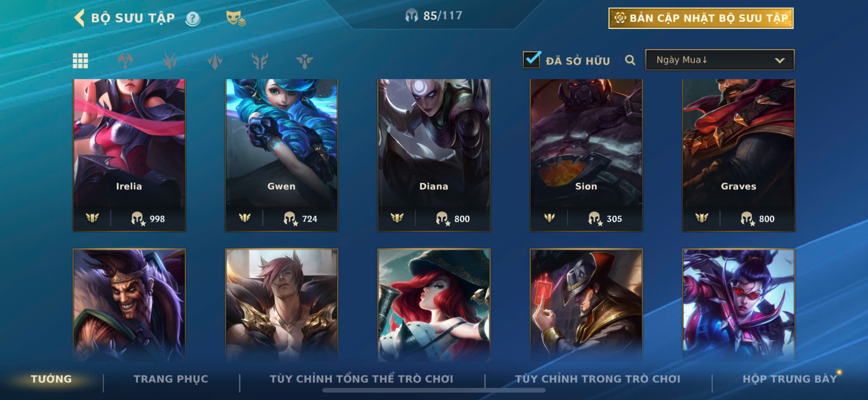Open the Ngày Mua sort dropdown
868x400 pixels.
tap(719, 60)
